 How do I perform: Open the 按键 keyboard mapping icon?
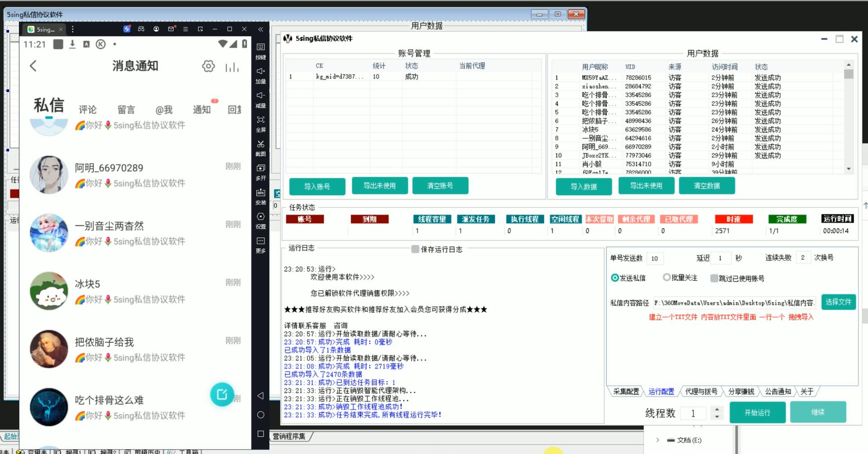click(260, 47)
